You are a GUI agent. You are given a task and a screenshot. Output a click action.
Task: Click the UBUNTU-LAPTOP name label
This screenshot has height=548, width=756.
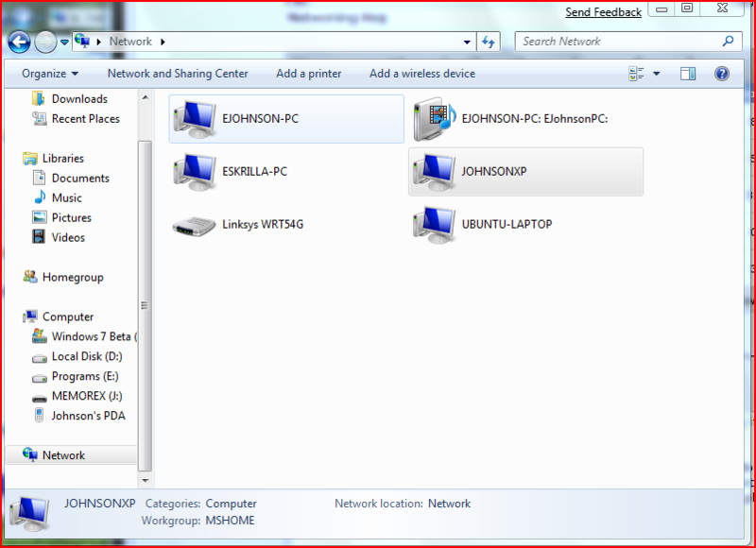click(x=507, y=224)
